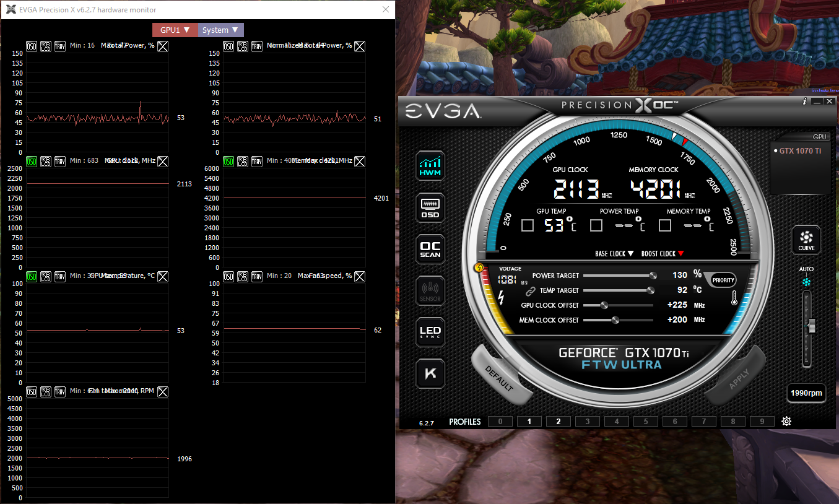Click the KB LCD icon for GPU temperature graph
The image size is (839, 504).
coord(46,276)
